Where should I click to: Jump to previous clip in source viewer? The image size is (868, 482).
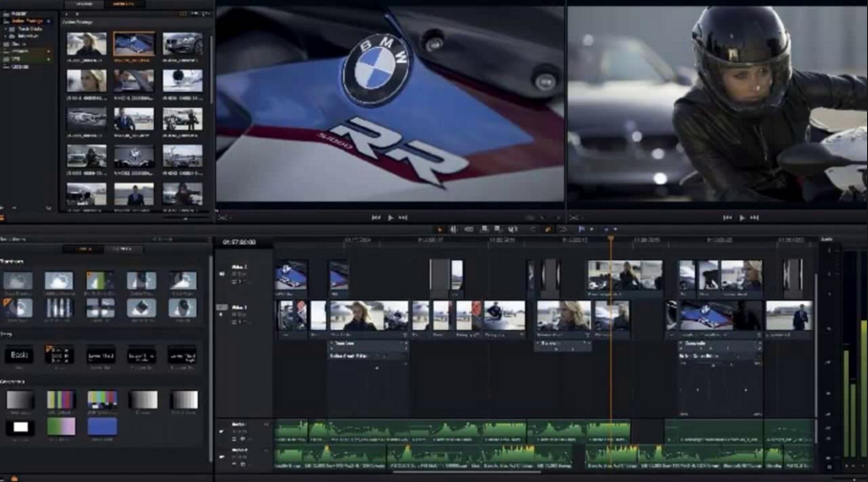click(376, 218)
